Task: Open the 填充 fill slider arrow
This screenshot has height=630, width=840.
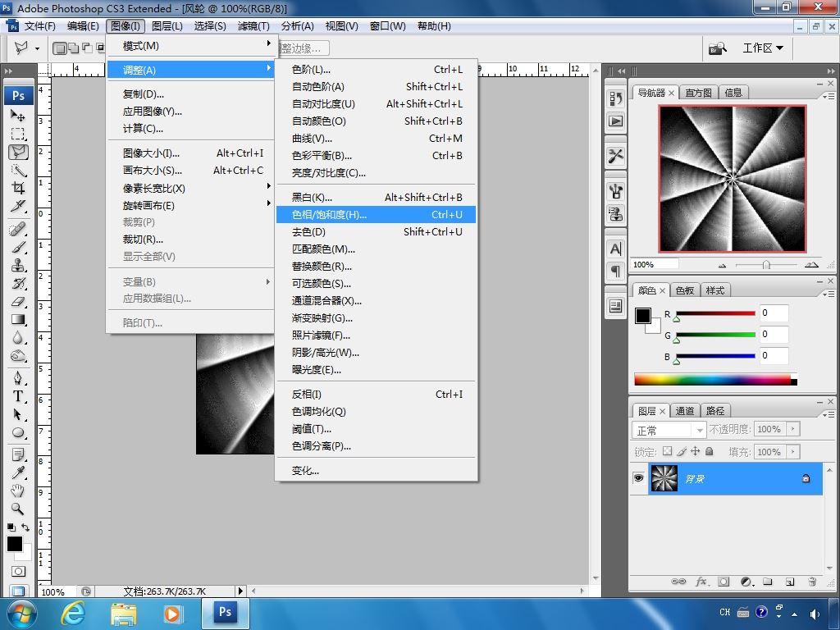Action: [793, 452]
